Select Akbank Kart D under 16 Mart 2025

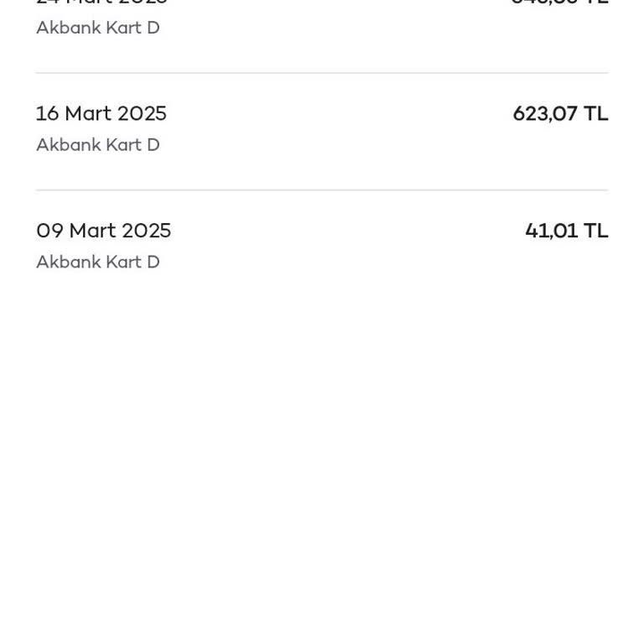(97, 145)
